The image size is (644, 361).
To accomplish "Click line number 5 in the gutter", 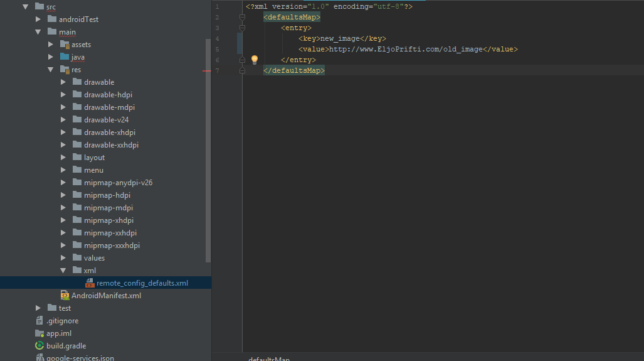I will click(x=217, y=50).
